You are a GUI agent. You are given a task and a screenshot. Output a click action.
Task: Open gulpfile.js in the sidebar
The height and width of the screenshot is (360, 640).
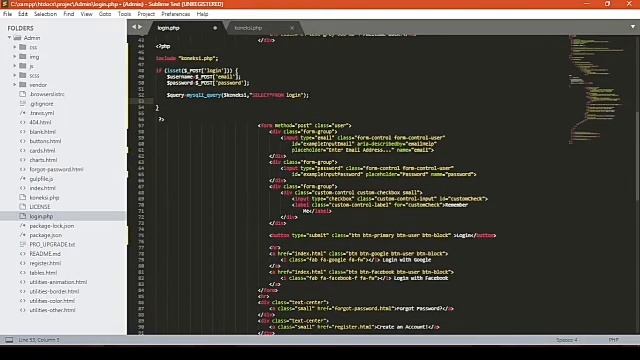tap(41, 179)
